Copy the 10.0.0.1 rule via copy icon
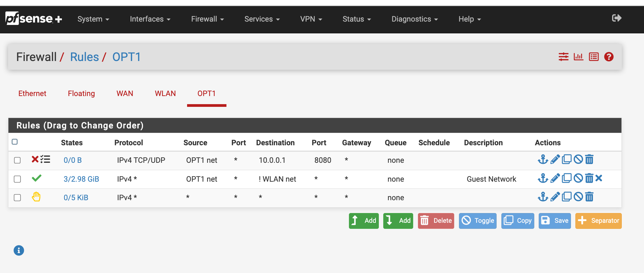The width and height of the screenshot is (644, 273). coord(567,159)
